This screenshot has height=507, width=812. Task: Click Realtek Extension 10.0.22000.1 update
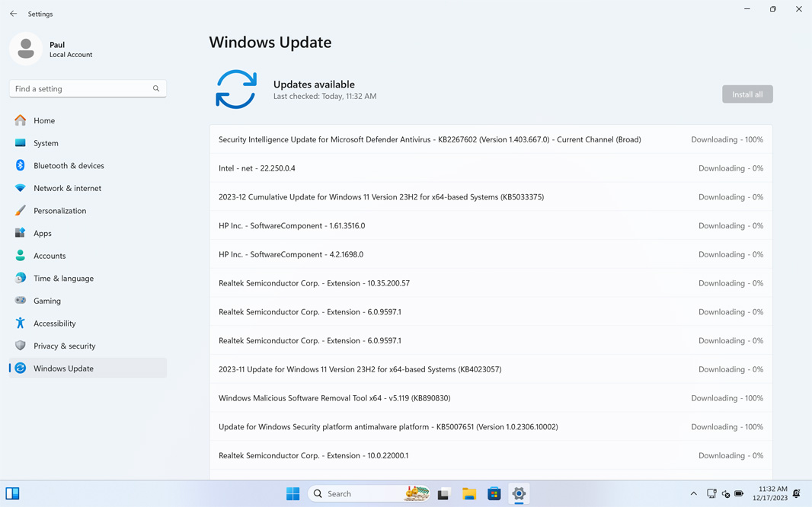[x=491, y=455]
